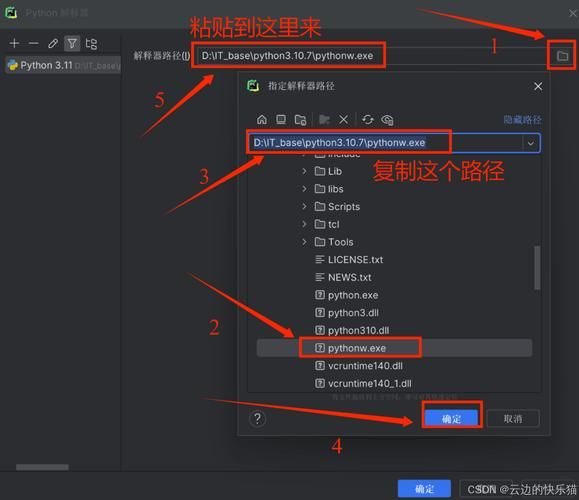Click the 取消 cancel button

coord(513,418)
